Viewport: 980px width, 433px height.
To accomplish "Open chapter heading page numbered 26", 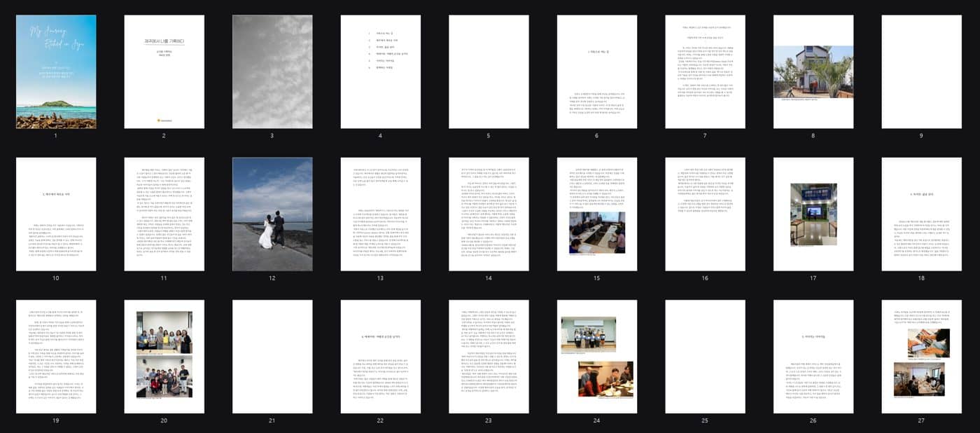I will point(813,357).
